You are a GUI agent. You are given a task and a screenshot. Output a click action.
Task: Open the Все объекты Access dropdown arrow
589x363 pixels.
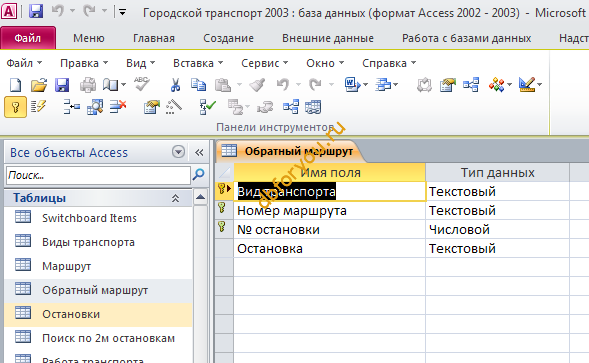click(x=178, y=152)
